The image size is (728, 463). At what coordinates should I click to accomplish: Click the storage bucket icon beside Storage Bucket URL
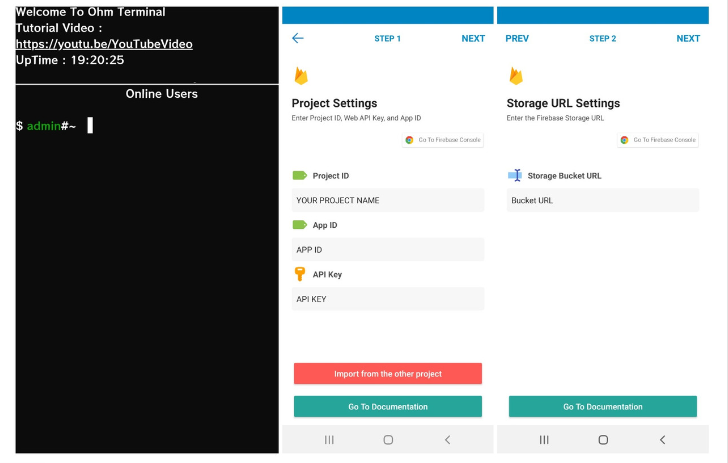515,175
